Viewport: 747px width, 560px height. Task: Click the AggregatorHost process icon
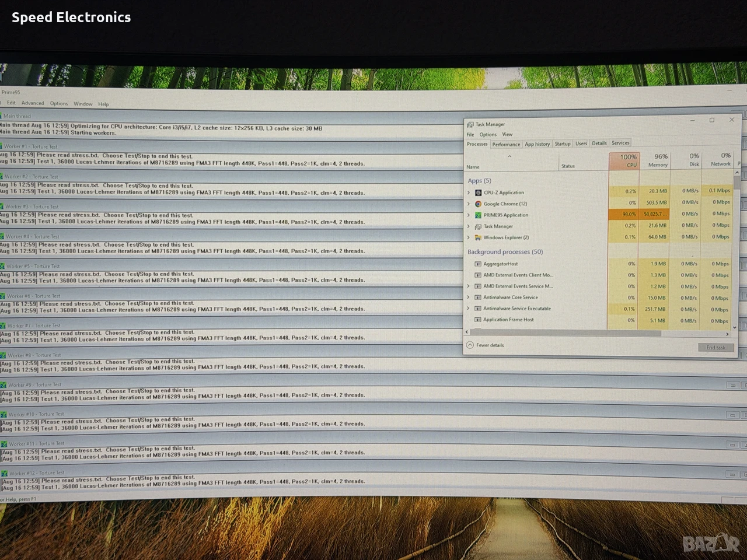(478, 264)
